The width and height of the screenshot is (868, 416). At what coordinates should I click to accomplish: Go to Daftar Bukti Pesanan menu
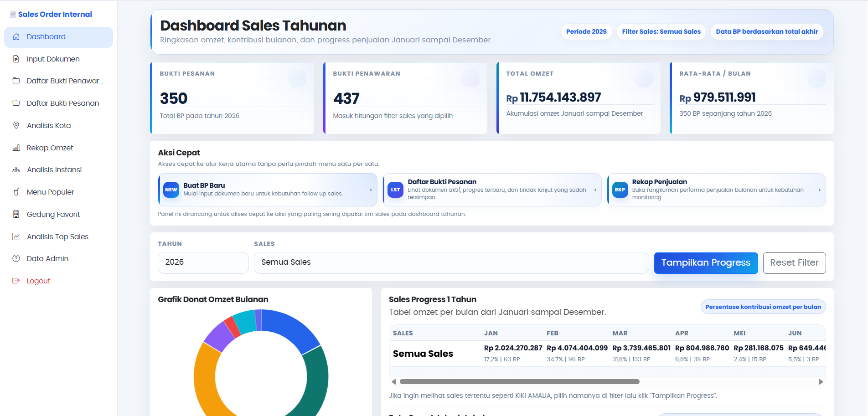(x=58, y=103)
